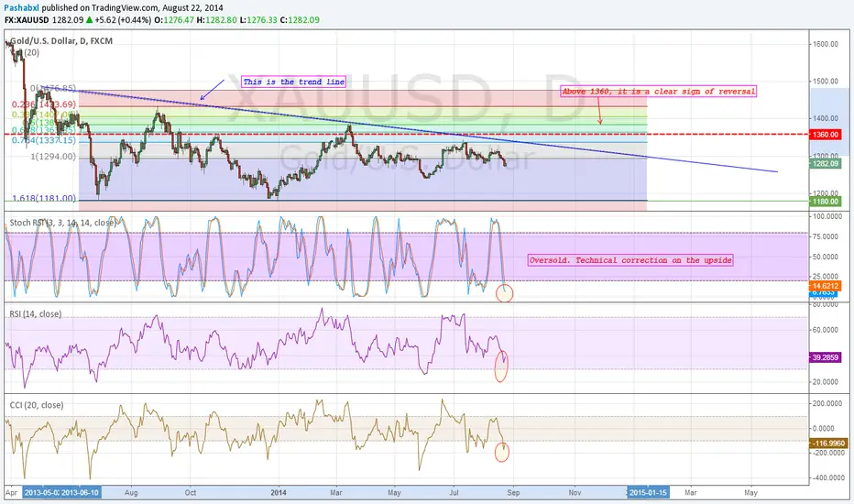Click the red circle marker on Stoch RSI
Viewport: 854px width, 504px height.
pyautogui.click(x=504, y=293)
